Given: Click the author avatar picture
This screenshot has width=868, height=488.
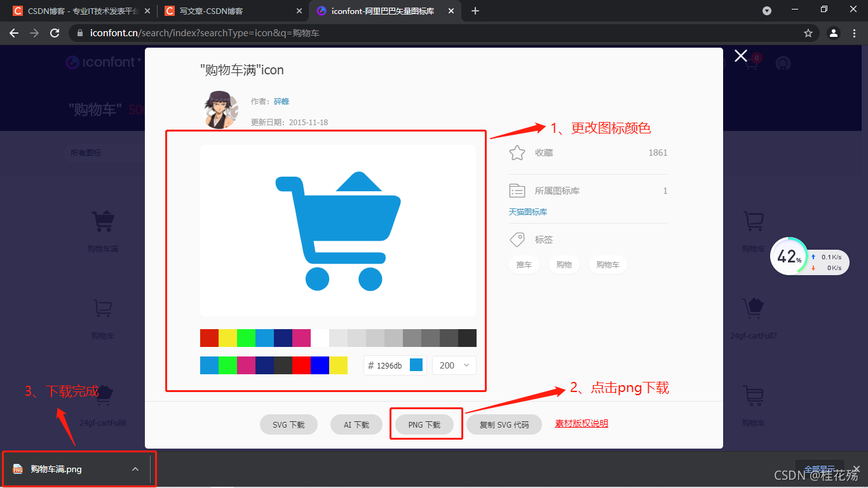Looking at the screenshot, I should 221,109.
